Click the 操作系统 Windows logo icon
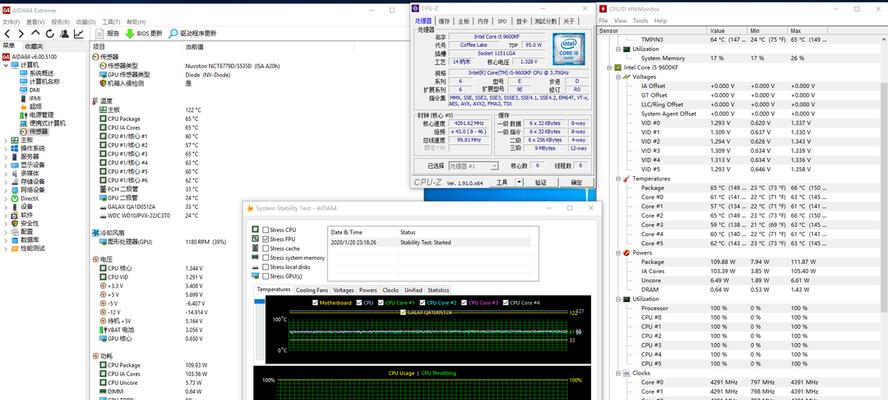The width and height of the screenshot is (888, 400). click(x=15, y=148)
